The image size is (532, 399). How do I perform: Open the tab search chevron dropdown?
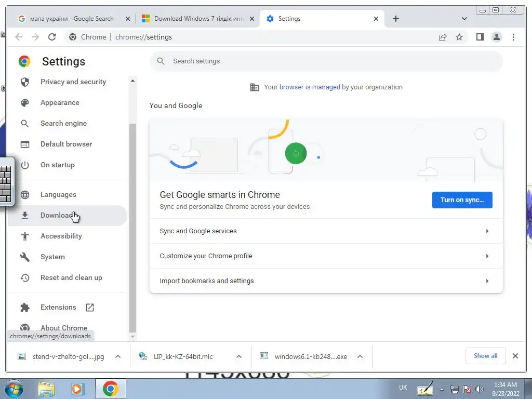(x=464, y=19)
